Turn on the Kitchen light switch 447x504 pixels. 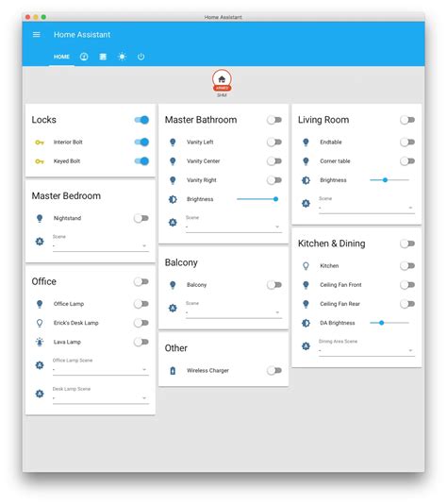point(407,266)
